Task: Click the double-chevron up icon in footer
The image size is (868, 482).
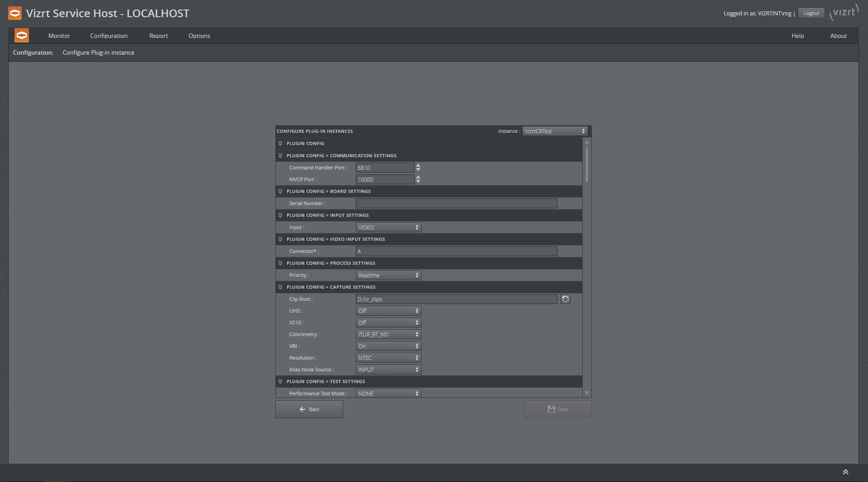Action: [845, 472]
